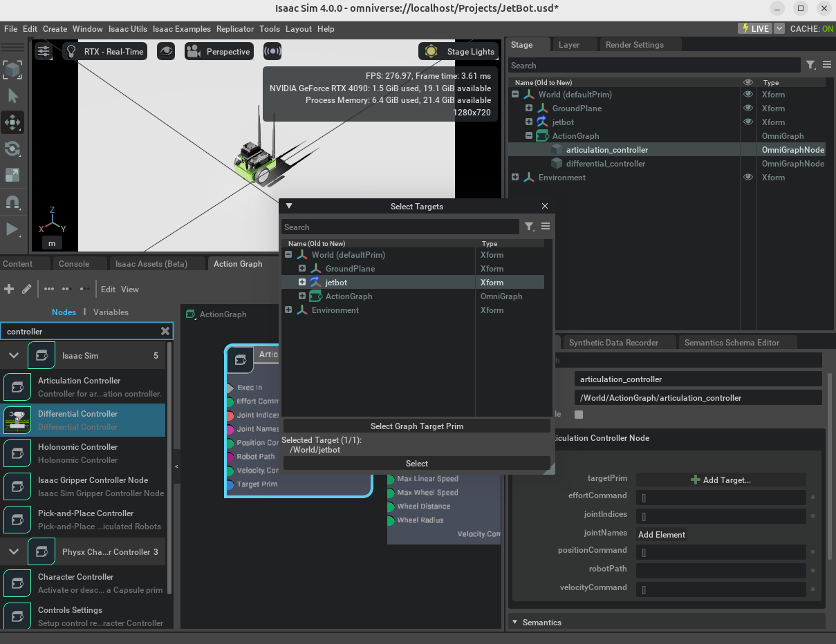Viewport: 836px width, 644px height.
Task: Switch to the Layer tab
Action: [x=569, y=45]
